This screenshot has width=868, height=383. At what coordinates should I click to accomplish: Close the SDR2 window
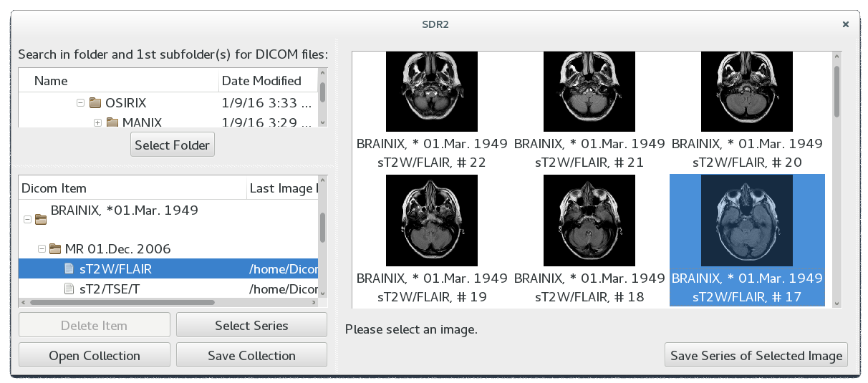coord(846,24)
